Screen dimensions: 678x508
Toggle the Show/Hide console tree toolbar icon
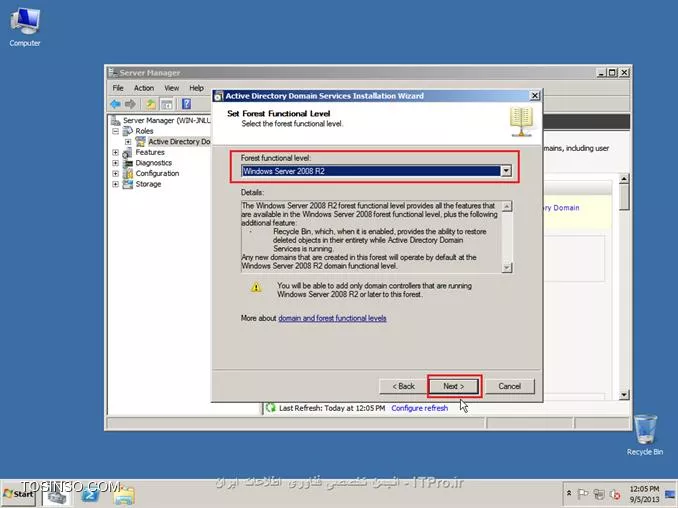coord(166,104)
